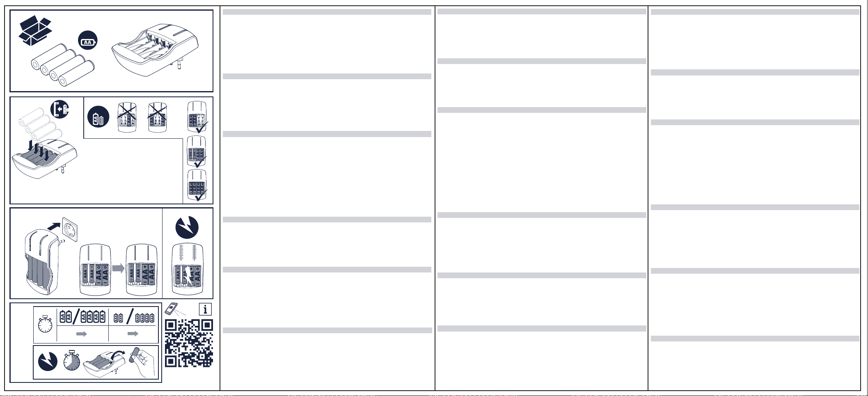Click the open cardboard box icon
The height and width of the screenshot is (396, 868).
click(x=35, y=31)
